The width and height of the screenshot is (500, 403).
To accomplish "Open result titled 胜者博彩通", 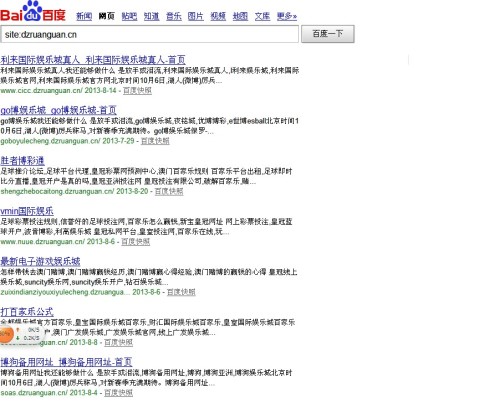I will click(23, 161).
